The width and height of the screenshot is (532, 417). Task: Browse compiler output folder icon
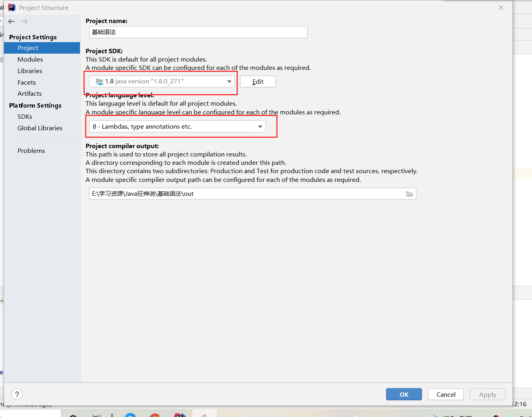click(410, 194)
